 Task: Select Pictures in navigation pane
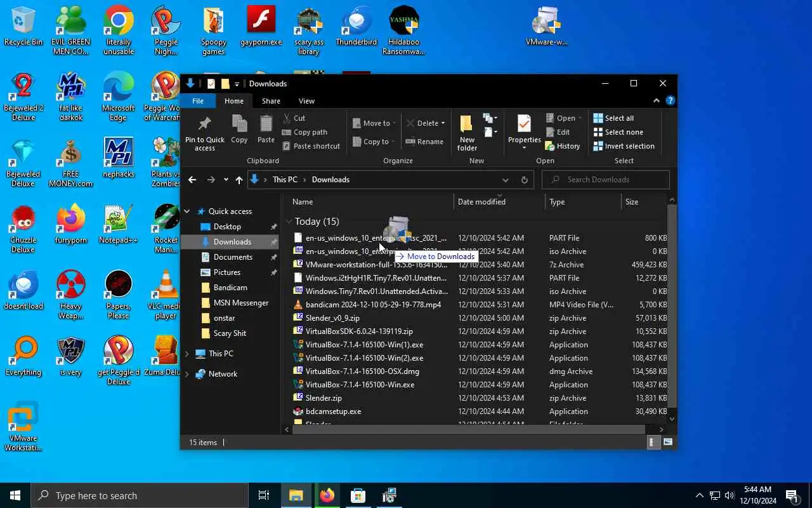(227, 272)
